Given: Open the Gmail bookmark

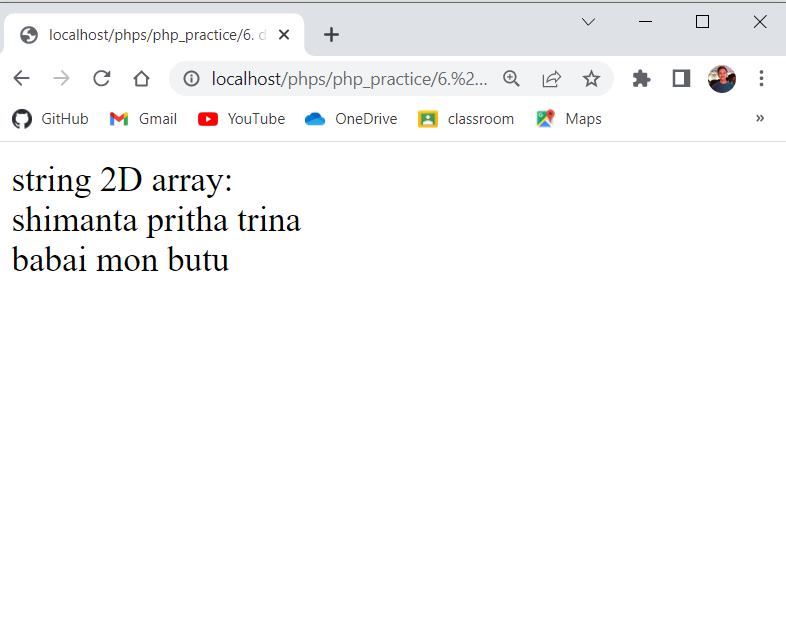Looking at the screenshot, I should (143, 119).
